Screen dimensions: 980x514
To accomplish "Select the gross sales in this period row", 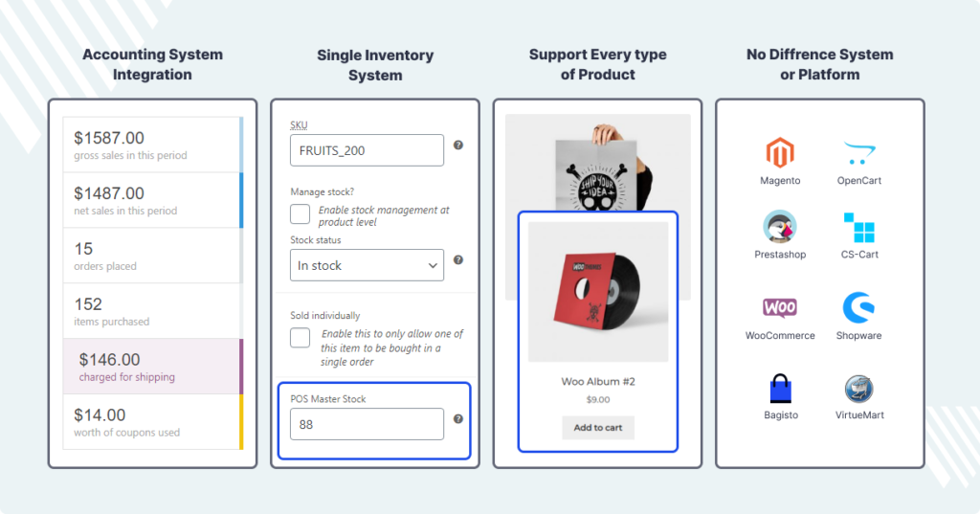I will [x=153, y=145].
